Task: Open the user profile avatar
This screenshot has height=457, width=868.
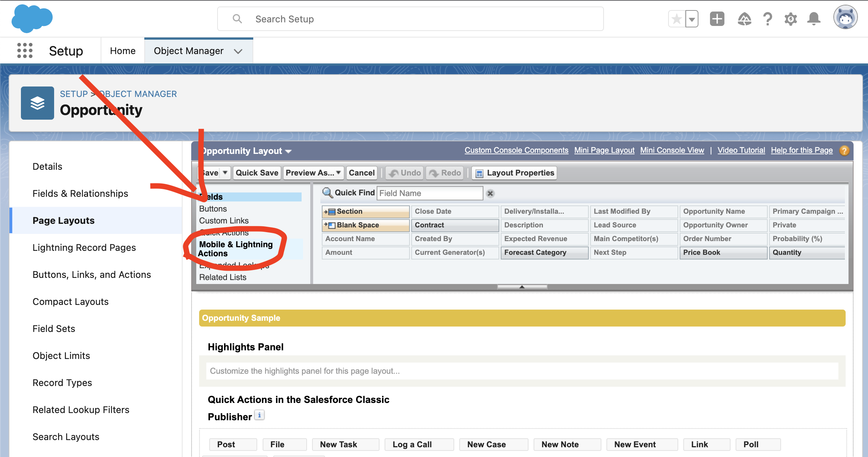Action: pos(845,17)
